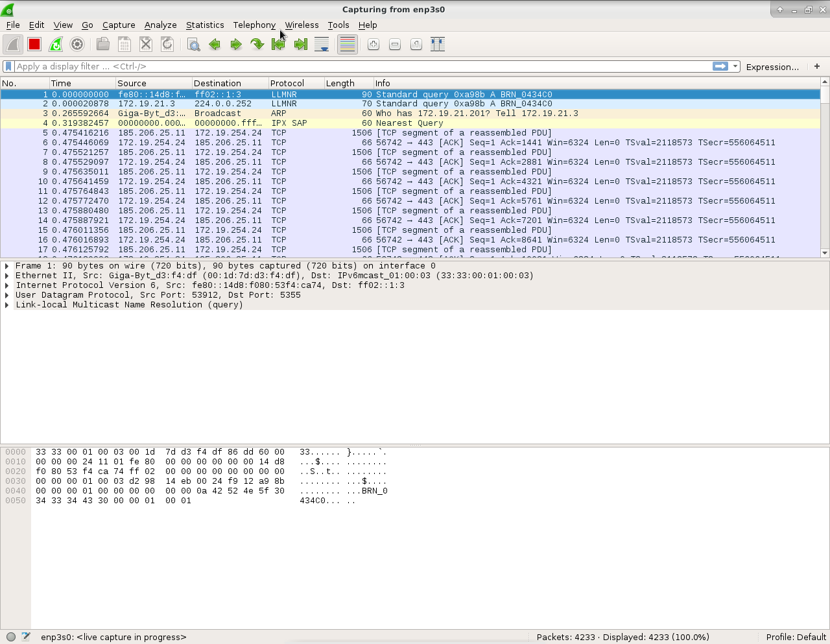Go to the first packet
830x644 pixels.
pyautogui.click(x=279, y=44)
